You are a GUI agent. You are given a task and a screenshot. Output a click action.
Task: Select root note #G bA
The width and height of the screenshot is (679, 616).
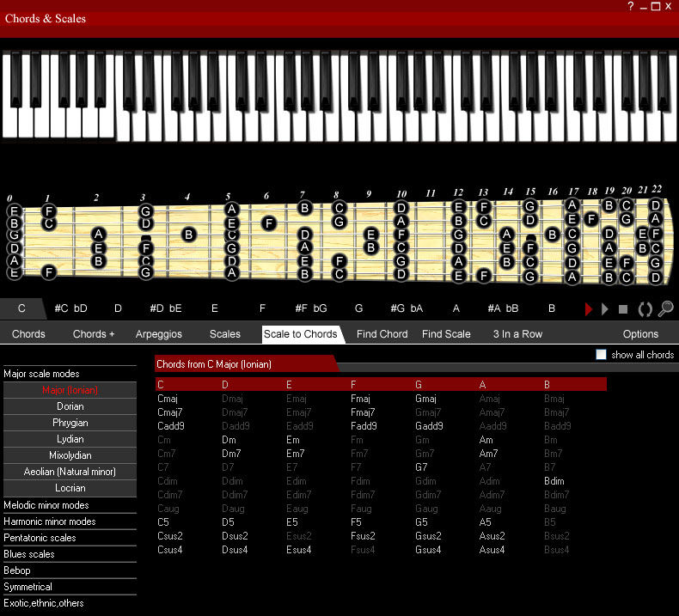[x=407, y=308]
